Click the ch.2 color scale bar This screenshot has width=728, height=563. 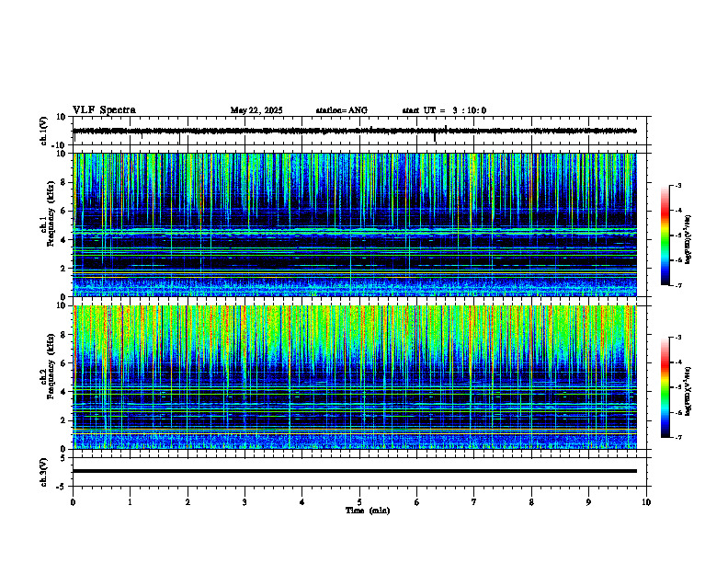click(665, 387)
